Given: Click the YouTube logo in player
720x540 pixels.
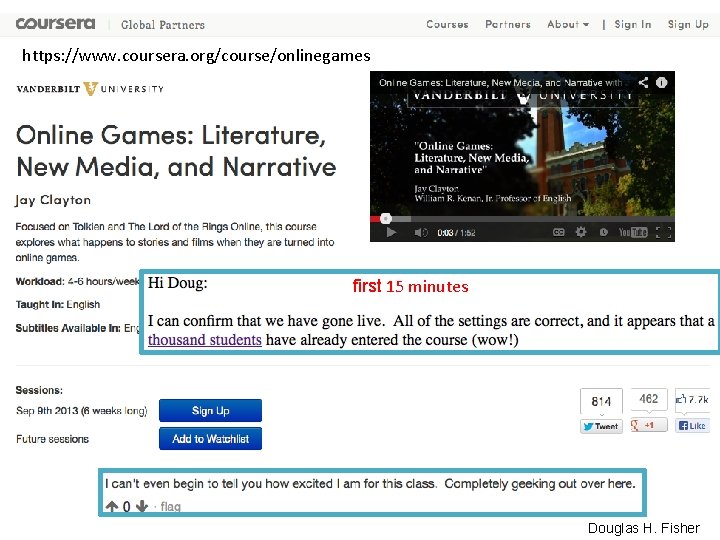Looking at the screenshot, I should (633, 232).
